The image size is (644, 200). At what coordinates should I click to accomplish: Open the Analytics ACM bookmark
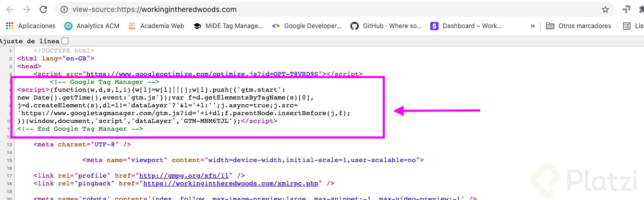(92, 26)
